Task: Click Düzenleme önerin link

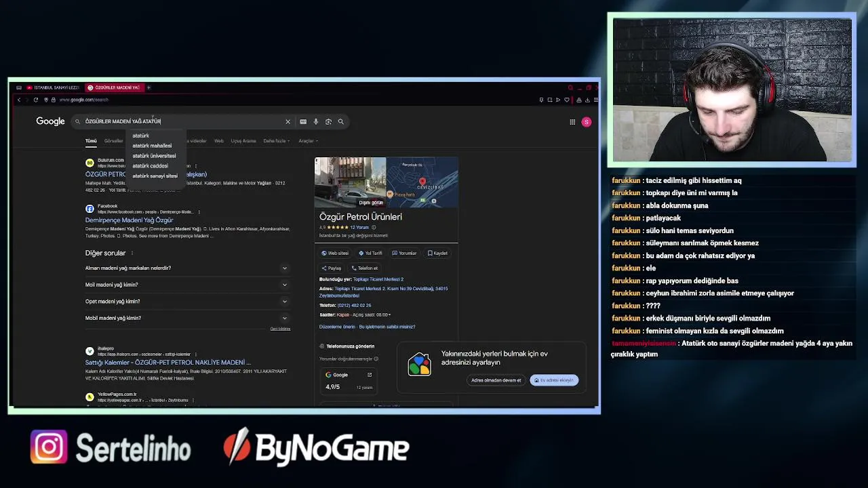Action: 337,327
